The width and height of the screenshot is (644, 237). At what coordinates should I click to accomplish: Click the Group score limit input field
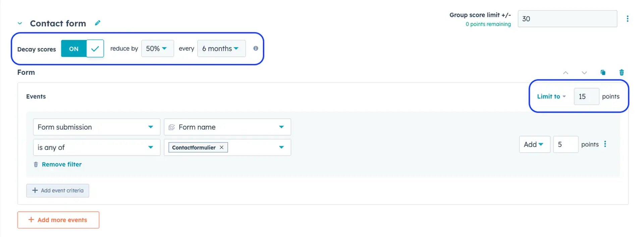567,19
